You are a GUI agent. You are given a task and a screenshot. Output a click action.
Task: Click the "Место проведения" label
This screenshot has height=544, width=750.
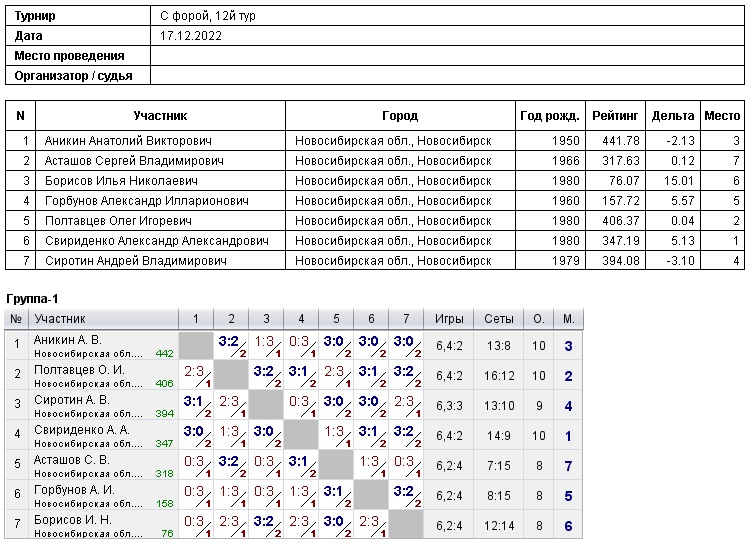(x=70, y=56)
